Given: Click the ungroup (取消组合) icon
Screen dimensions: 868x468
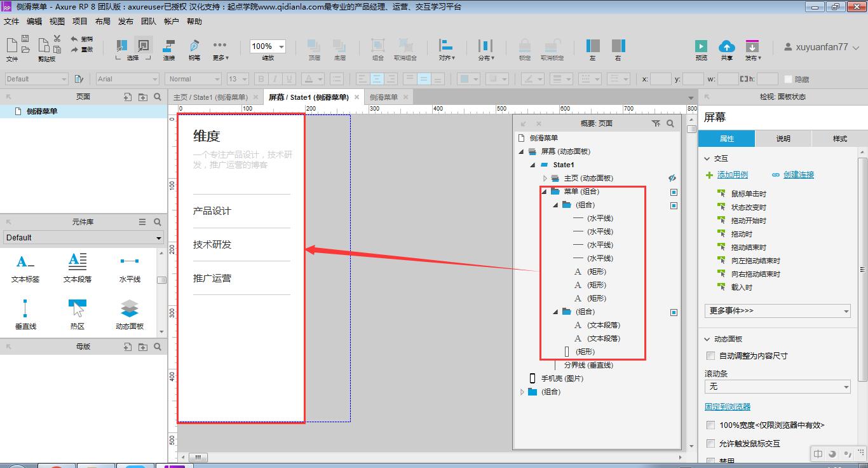Looking at the screenshot, I should tap(405, 46).
